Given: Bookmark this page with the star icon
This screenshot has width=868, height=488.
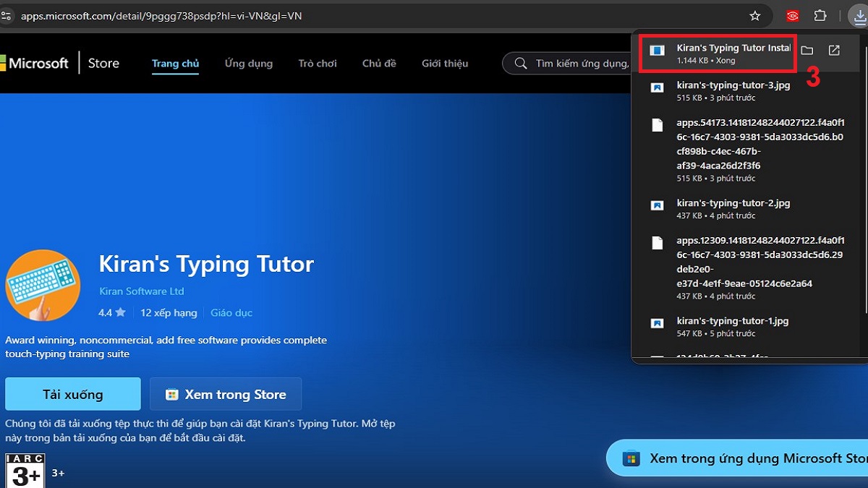Looking at the screenshot, I should coord(754,15).
